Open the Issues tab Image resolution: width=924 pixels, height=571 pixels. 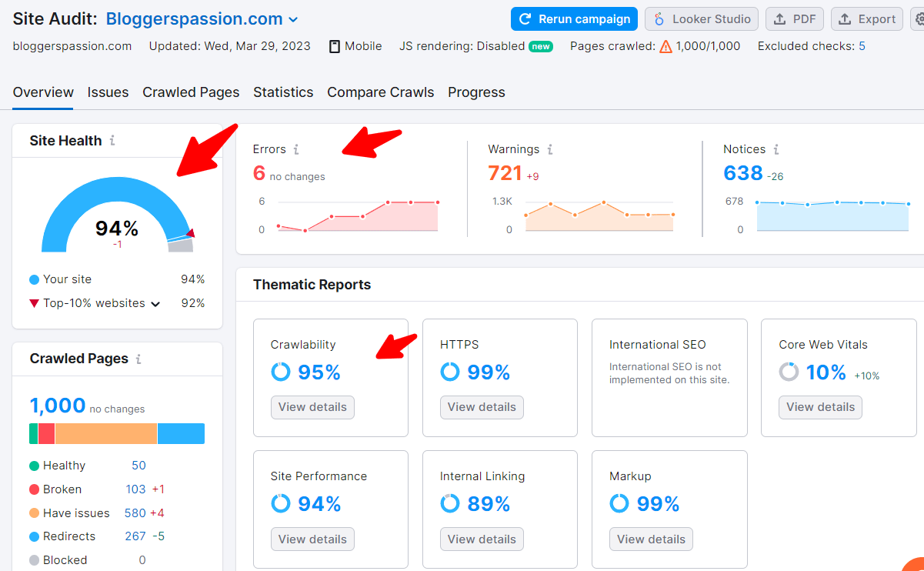tap(108, 92)
